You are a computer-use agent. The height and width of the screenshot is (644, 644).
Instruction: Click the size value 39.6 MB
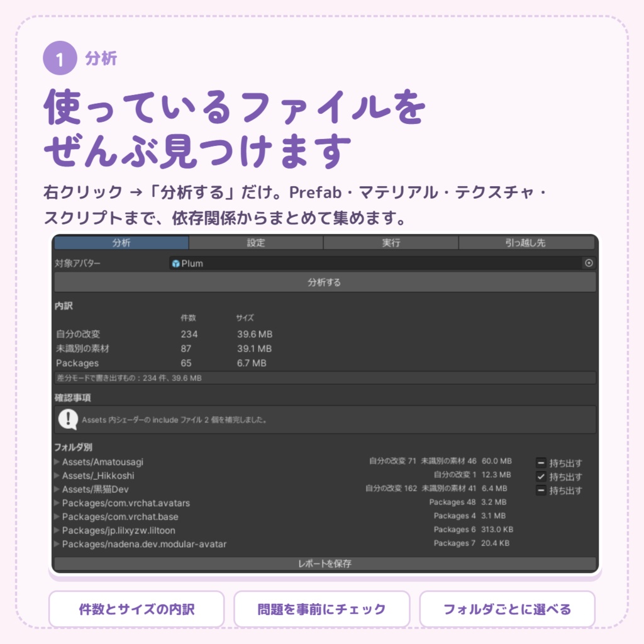click(255, 335)
